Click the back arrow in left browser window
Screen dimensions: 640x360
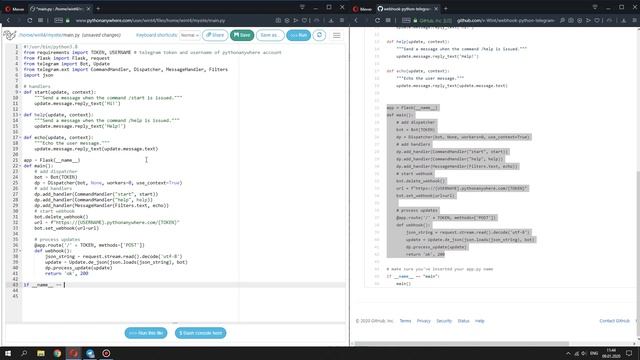click(x=8, y=20)
